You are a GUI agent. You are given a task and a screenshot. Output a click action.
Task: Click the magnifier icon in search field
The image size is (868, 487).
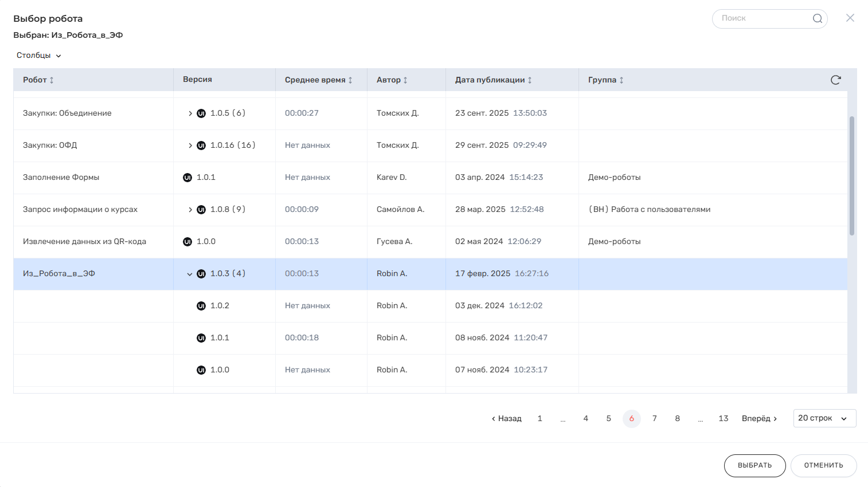817,18
